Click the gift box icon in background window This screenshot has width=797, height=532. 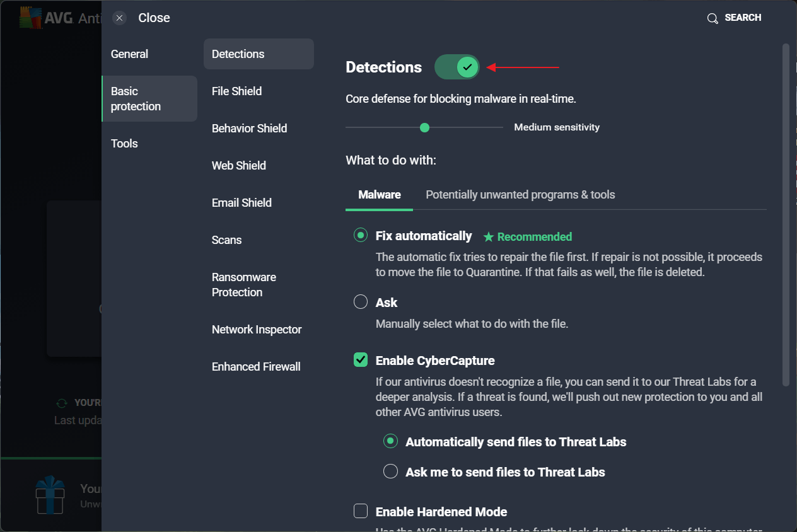click(50, 495)
